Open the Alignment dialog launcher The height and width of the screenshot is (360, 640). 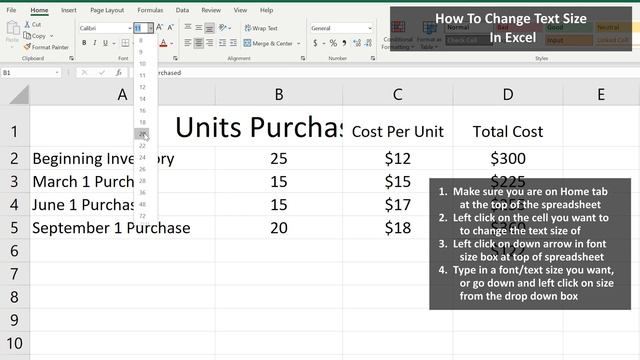[303, 58]
